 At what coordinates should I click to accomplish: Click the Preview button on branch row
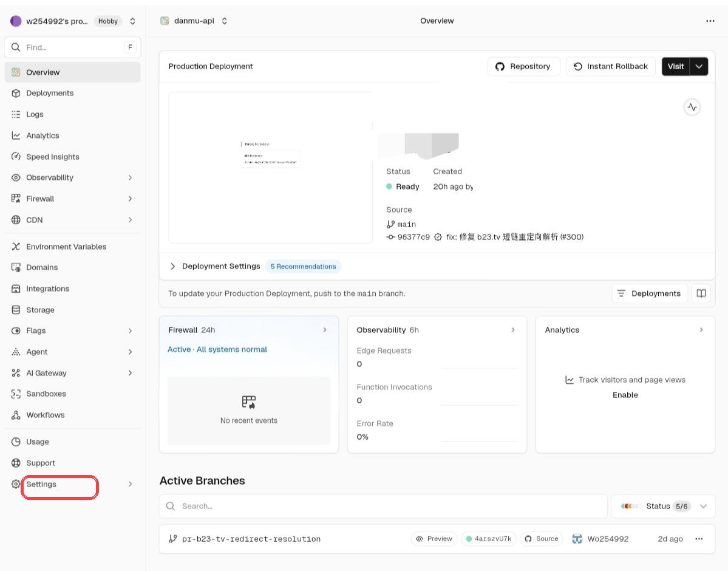point(434,539)
